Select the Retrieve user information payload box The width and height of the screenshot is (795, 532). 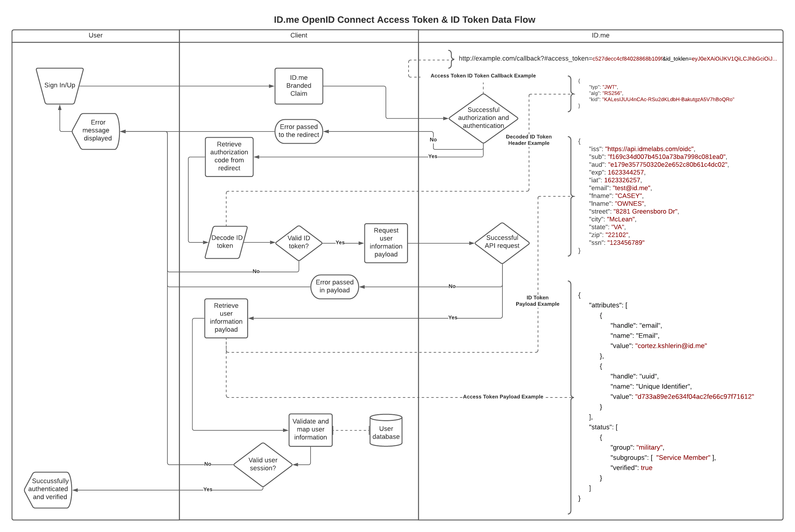[226, 318]
